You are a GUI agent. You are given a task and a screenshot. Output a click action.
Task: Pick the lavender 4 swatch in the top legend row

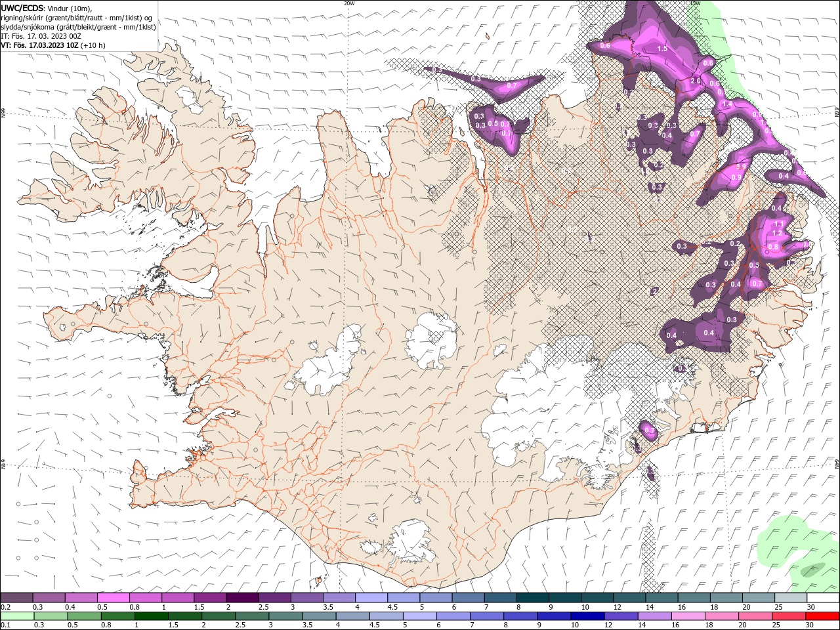(x=371, y=598)
